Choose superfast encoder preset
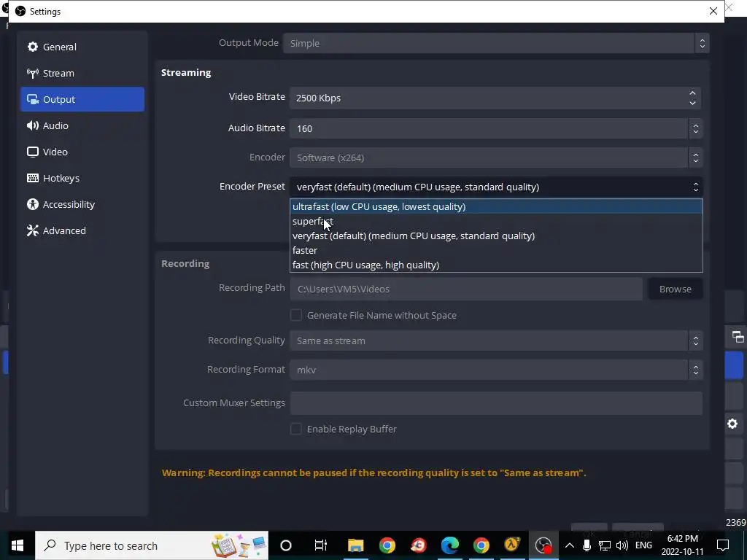Image resolution: width=747 pixels, height=560 pixels. [x=496, y=222]
